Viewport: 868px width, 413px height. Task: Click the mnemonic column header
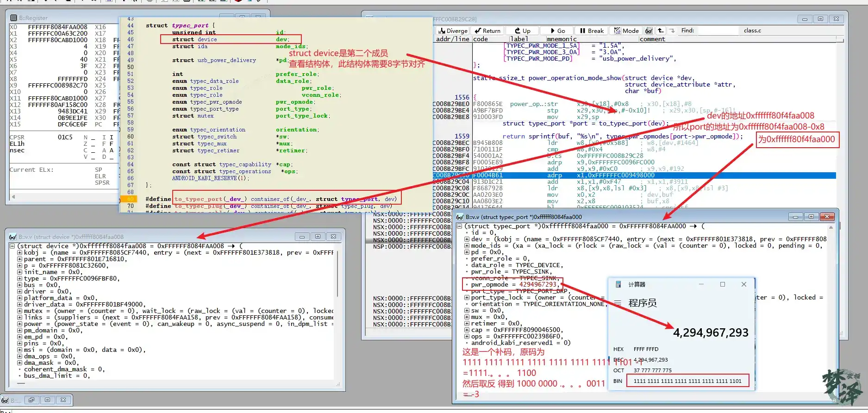click(x=562, y=39)
